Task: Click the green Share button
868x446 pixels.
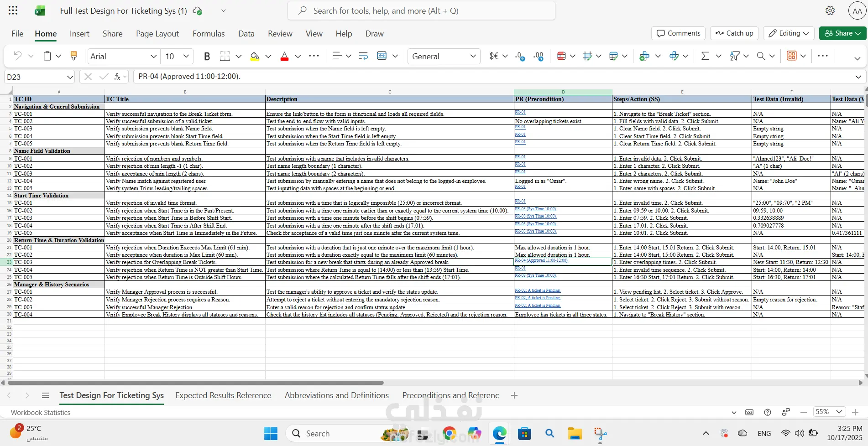Action: point(842,33)
